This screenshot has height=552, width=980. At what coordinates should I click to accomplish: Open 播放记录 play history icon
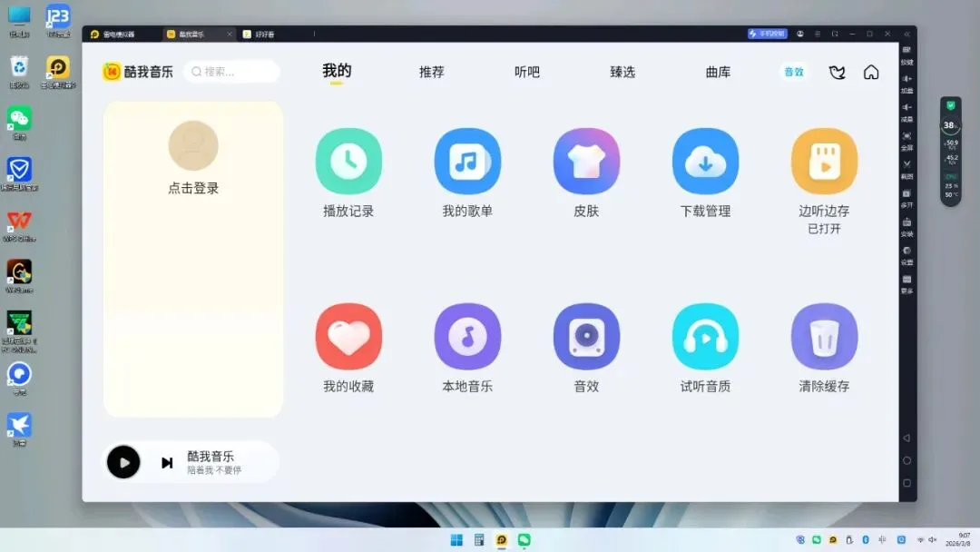[348, 162]
